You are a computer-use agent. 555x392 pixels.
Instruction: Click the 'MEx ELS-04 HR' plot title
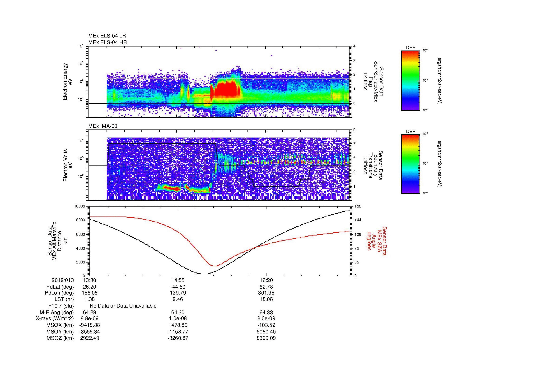[x=107, y=42]
